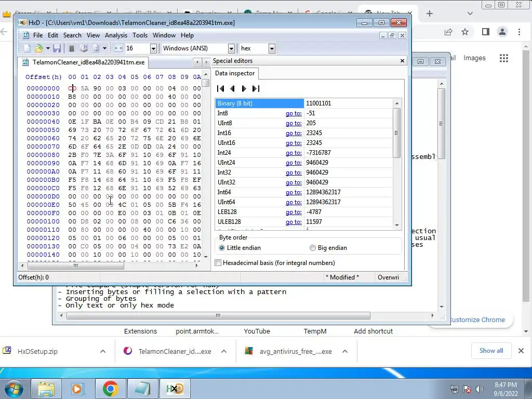This screenshot has height=399, width=532.
Task: Select the TelamonCleaner_id8ea48a2203941tm.exe file tab
Action: [x=84, y=62]
